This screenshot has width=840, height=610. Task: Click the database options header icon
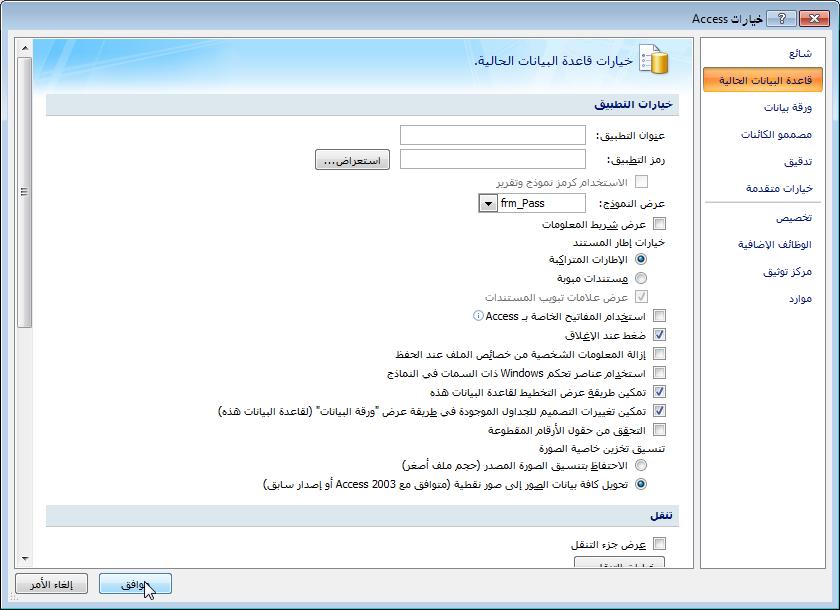(654, 59)
